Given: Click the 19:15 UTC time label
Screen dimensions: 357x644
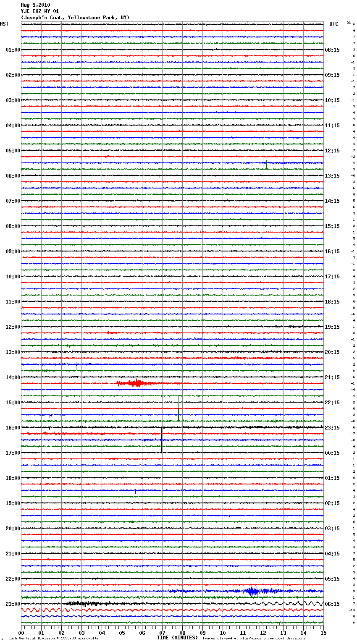Looking at the screenshot, I should [332, 327].
